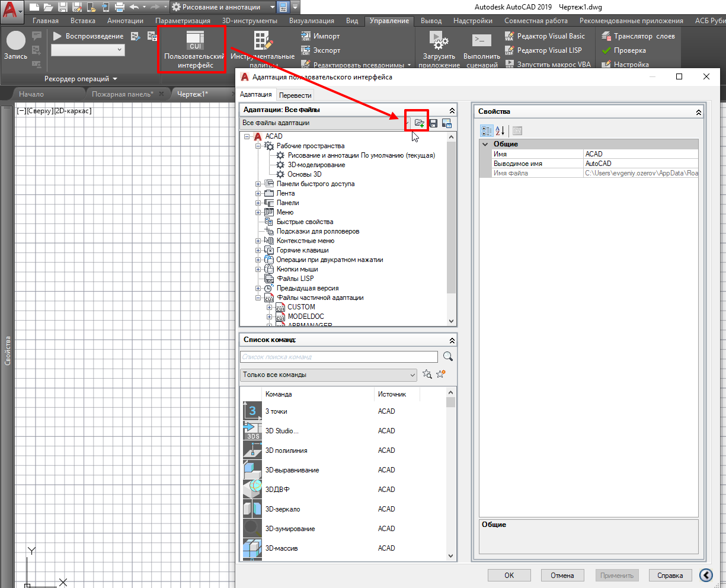Click Запустить макрос VBA
The width and height of the screenshot is (726, 588).
(548, 65)
